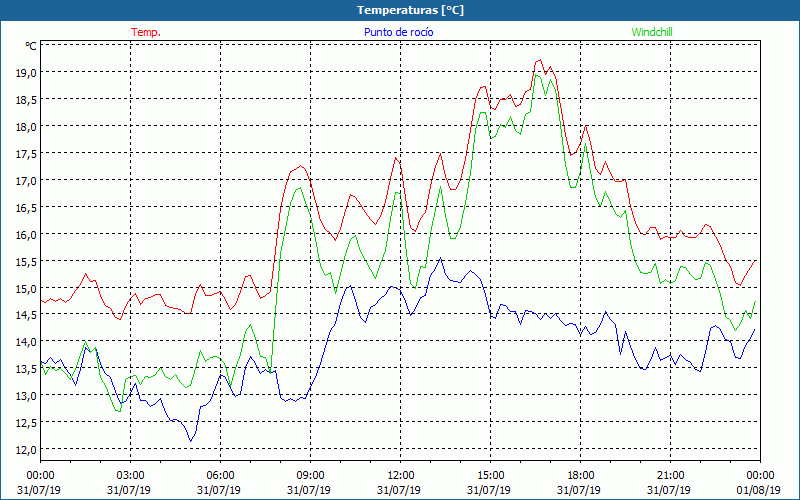Select the red 'Temp.' legend label
The width and height of the screenshot is (800, 500).
pyautogui.click(x=146, y=32)
